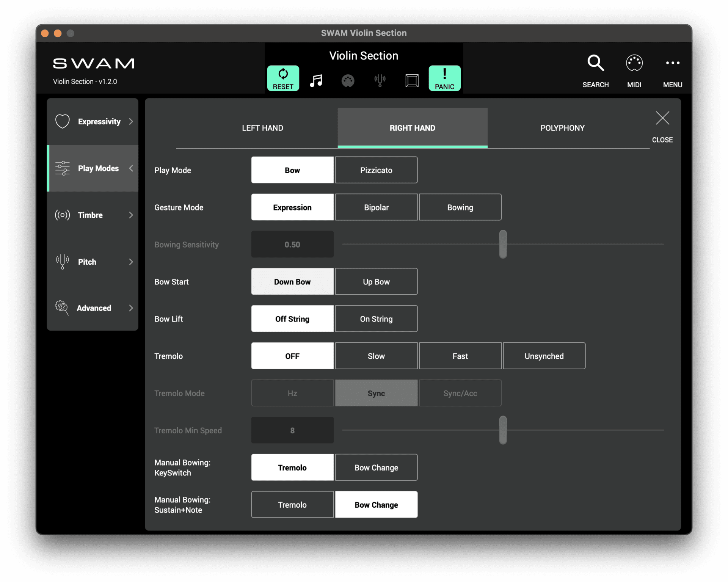Open Search using the magnifier icon
The height and width of the screenshot is (582, 728).
pos(595,63)
